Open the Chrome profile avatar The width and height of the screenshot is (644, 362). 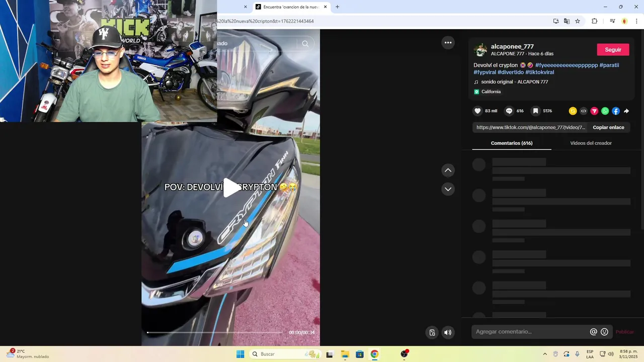[624, 21]
